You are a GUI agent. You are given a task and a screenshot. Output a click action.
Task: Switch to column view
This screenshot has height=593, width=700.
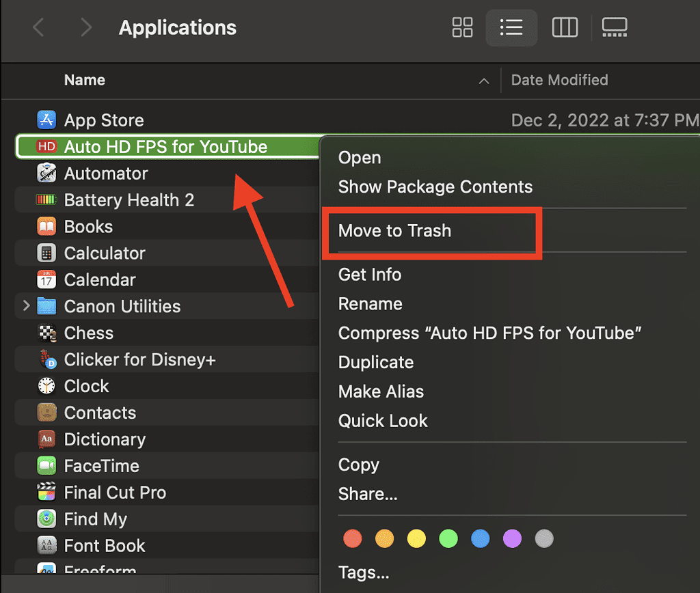pyautogui.click(x=565, y=27)
